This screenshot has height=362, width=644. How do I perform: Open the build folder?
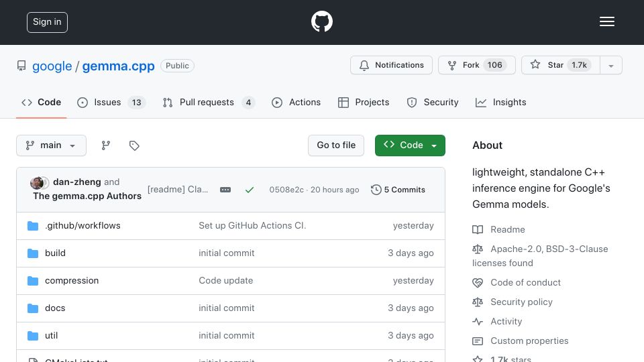tap(55, 253)
